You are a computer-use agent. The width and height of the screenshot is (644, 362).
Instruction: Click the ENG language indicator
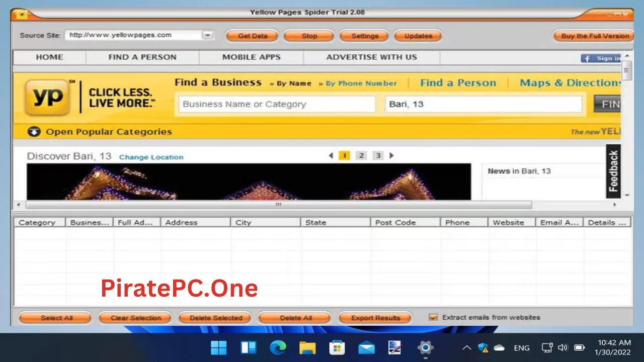click(x=522, y=348)
